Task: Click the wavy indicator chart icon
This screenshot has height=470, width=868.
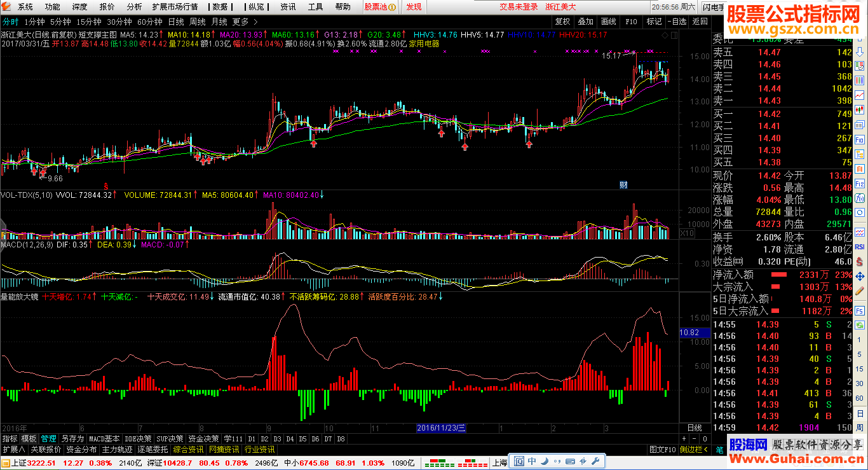Action: pos(860,231)
